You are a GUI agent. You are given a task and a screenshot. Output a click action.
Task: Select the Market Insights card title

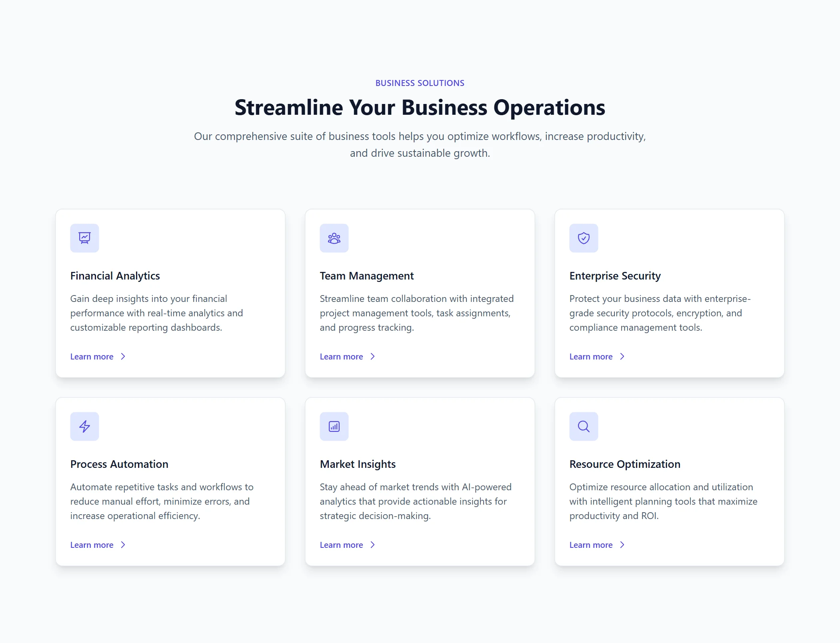(x=358, y=464)
